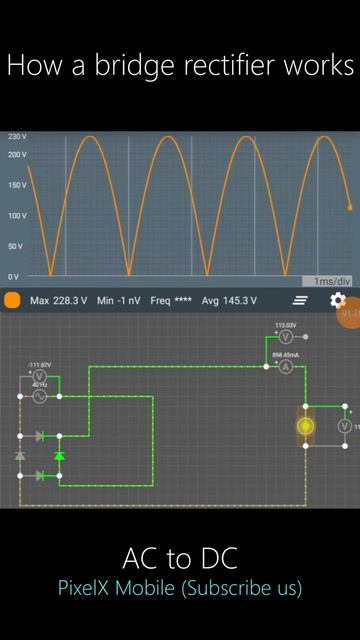This screenshot has height=640, width=360.
Task: Click the -111.82V meter value text
Action: point(40,364)
